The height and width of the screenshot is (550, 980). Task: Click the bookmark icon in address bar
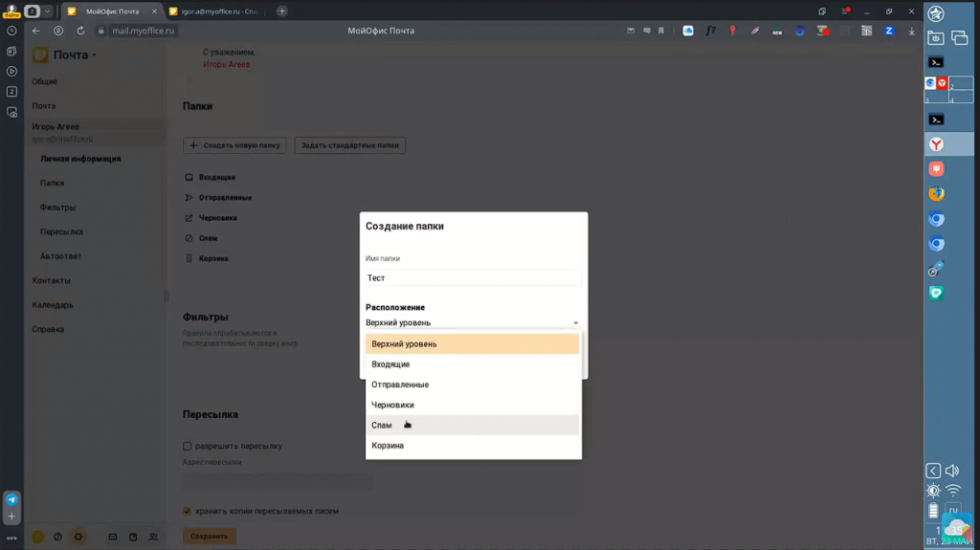click(661, 31)
